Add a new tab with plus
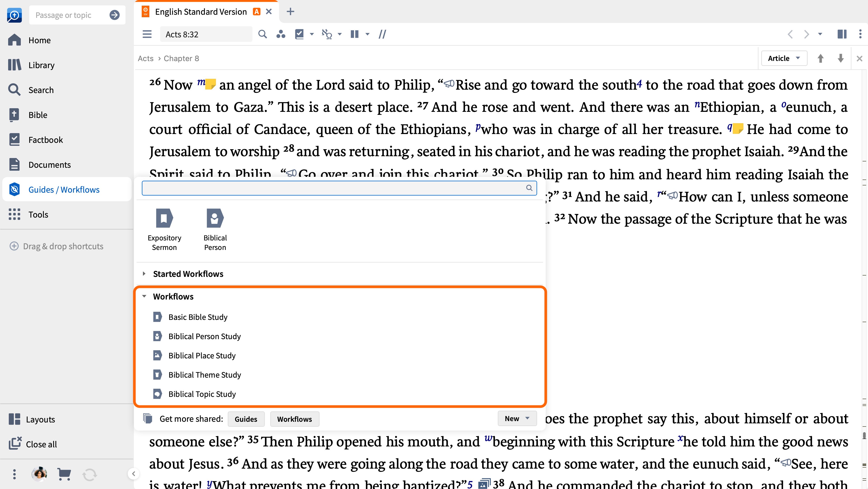 tap(290, 12)
